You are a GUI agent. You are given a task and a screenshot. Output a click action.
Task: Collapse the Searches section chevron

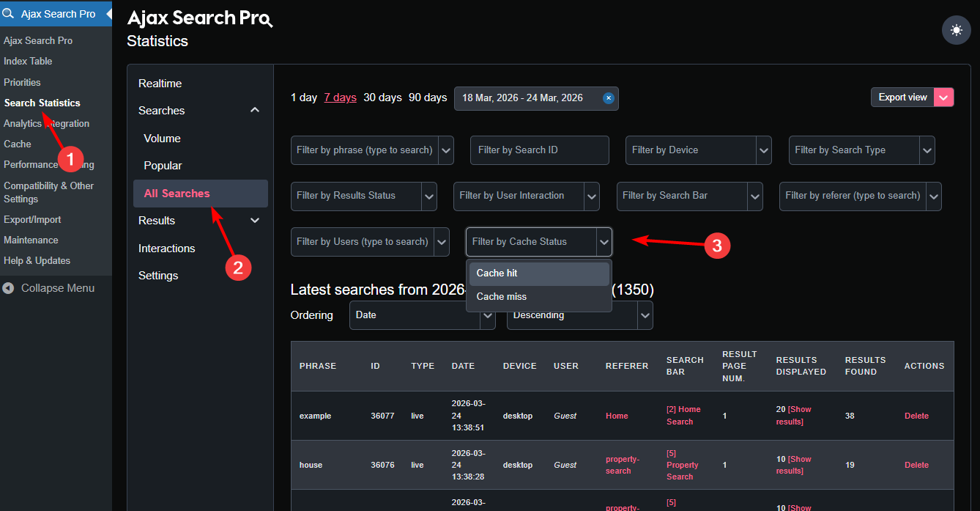pos(255,111)
